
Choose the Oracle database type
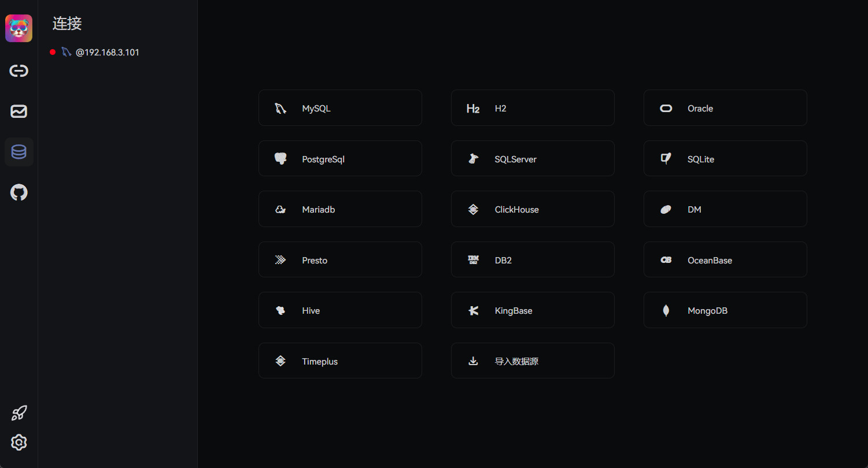[x=725, y=108]
